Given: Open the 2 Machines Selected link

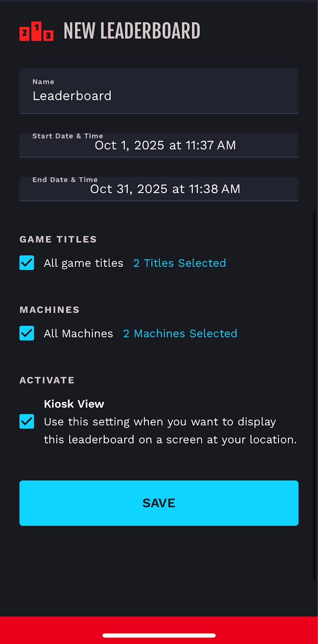Looking at the screenshot, I should point(180,333).
